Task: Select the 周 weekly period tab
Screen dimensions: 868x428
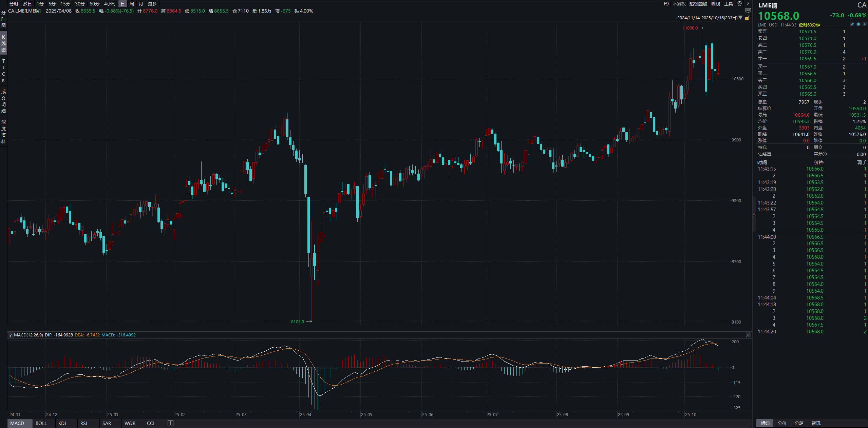Action: pyautogui.click(x=132, y=4)
